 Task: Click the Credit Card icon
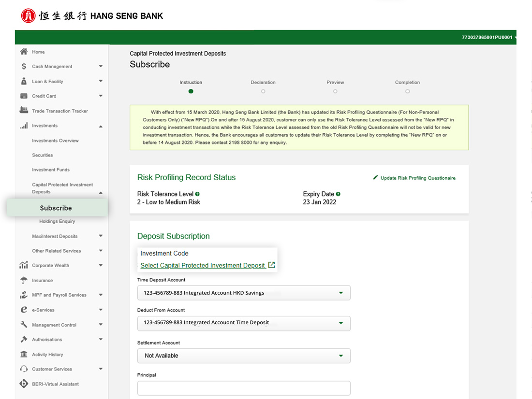(24, 96)
